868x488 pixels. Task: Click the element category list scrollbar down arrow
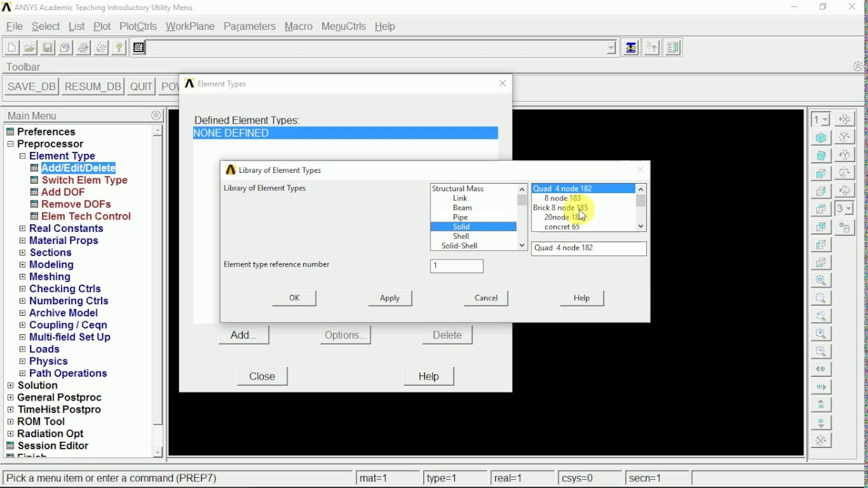522,245
